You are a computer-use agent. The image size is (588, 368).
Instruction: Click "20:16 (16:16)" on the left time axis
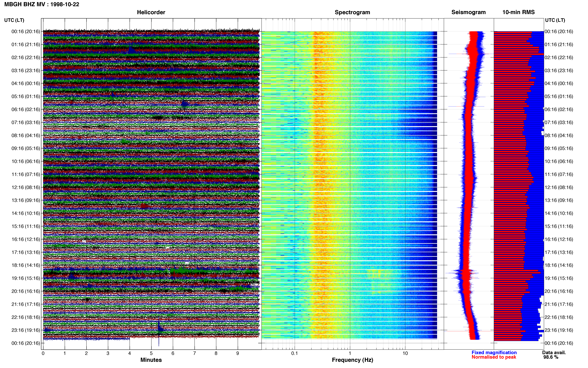(x=26, y=291)
